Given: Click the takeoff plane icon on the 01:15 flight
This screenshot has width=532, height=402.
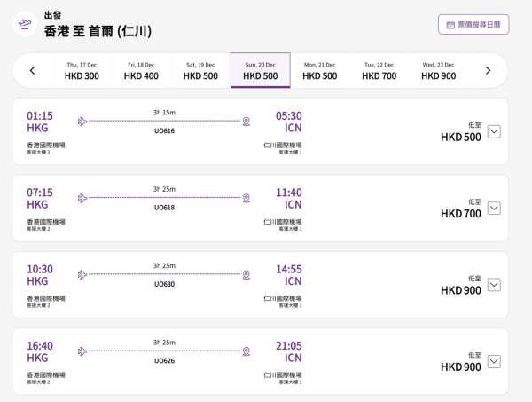Looking at the screenshot, I should [x=82, y=122].
